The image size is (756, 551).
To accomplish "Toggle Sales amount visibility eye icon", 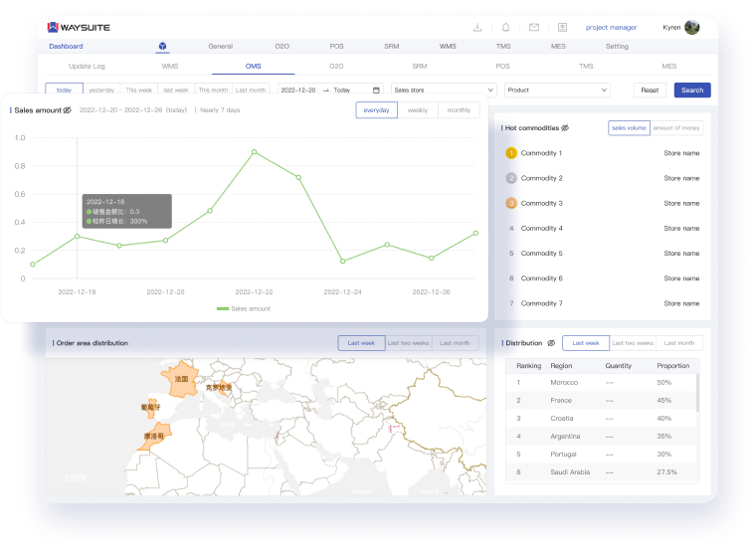I will coord(67,110).
